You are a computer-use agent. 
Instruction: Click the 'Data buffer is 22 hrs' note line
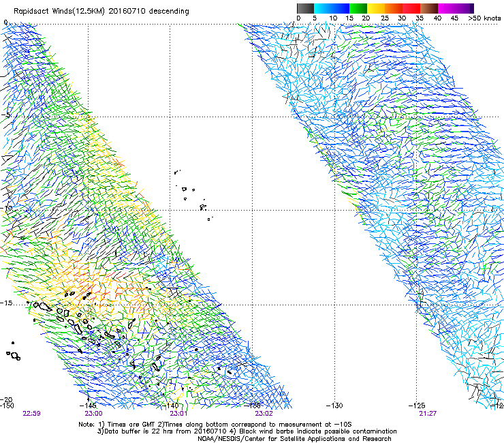(x=247, y=431)
